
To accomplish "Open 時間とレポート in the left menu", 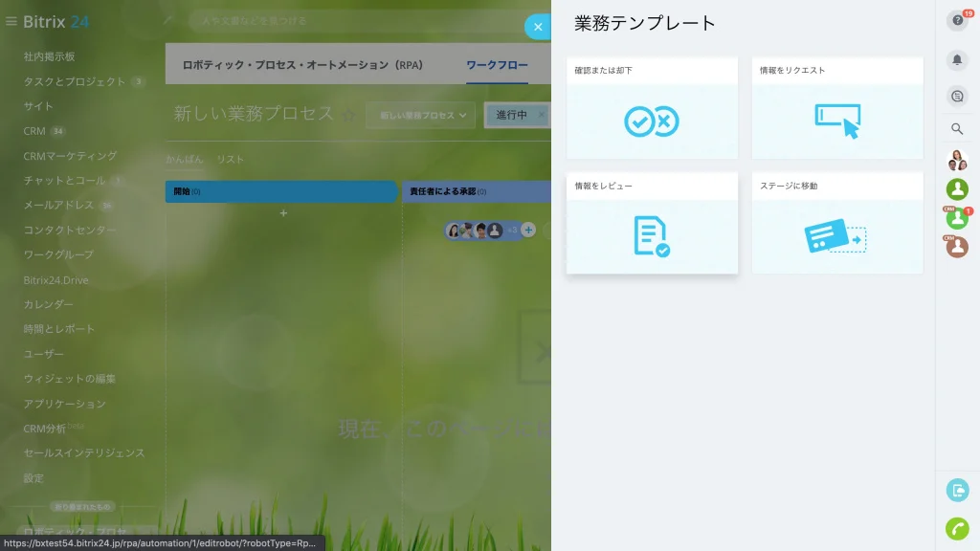I will [x=58, y=329].
